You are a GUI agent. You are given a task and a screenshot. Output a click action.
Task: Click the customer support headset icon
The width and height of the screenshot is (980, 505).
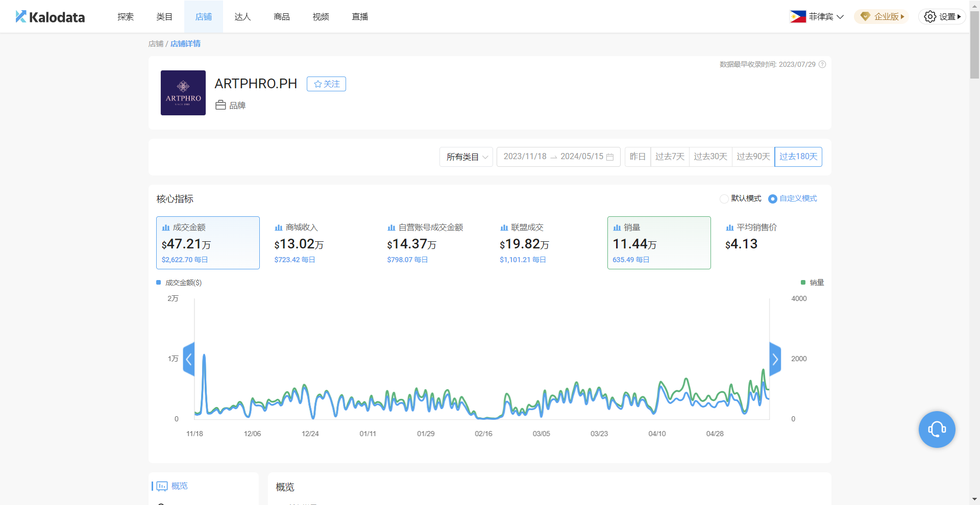click(x=937, y=430)
